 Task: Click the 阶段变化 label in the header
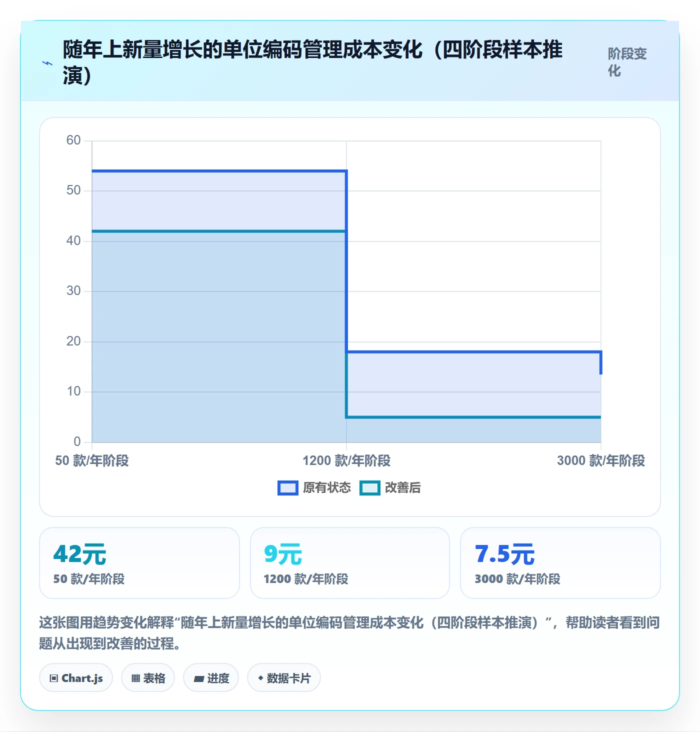pyautogui.click(x=627, y=62)
